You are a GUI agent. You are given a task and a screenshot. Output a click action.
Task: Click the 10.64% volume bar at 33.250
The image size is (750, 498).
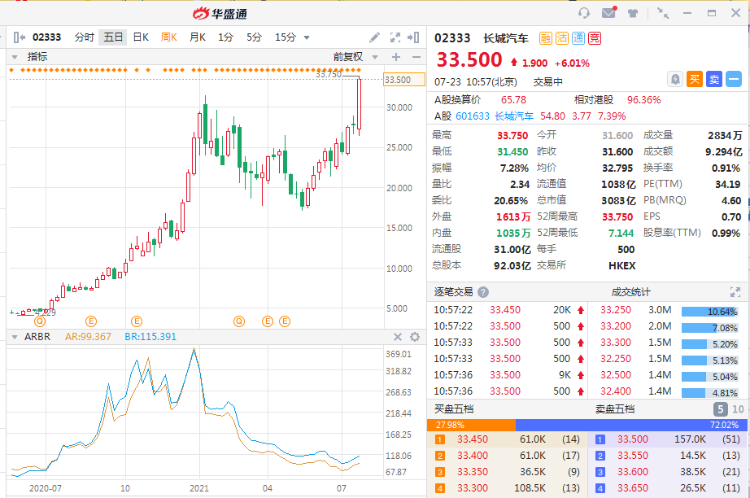pos(710,312)
